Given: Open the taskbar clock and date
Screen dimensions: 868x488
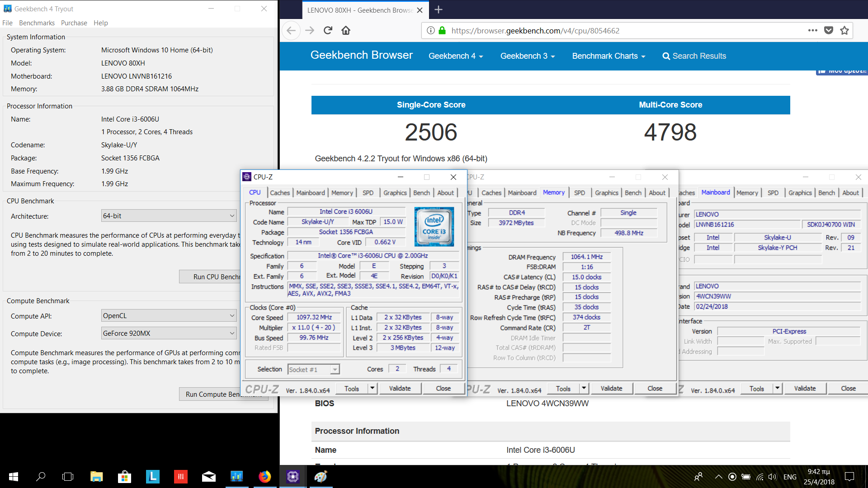Looking at the screenshot, I should click(x=819, y=476).
